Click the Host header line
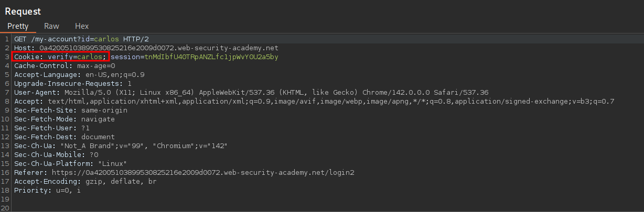The width and height of the screenshot is (644, 212). [146, 48]
